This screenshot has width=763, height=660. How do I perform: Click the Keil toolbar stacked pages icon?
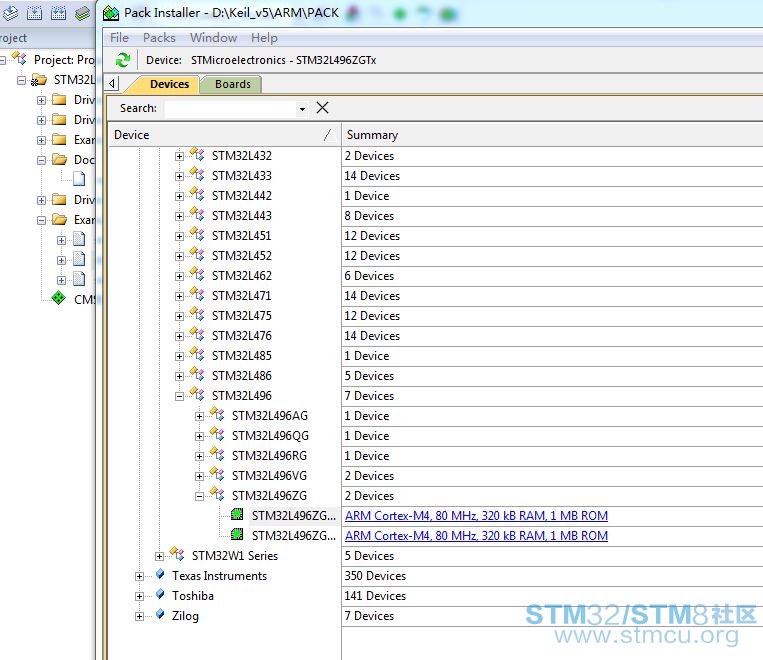83,13
